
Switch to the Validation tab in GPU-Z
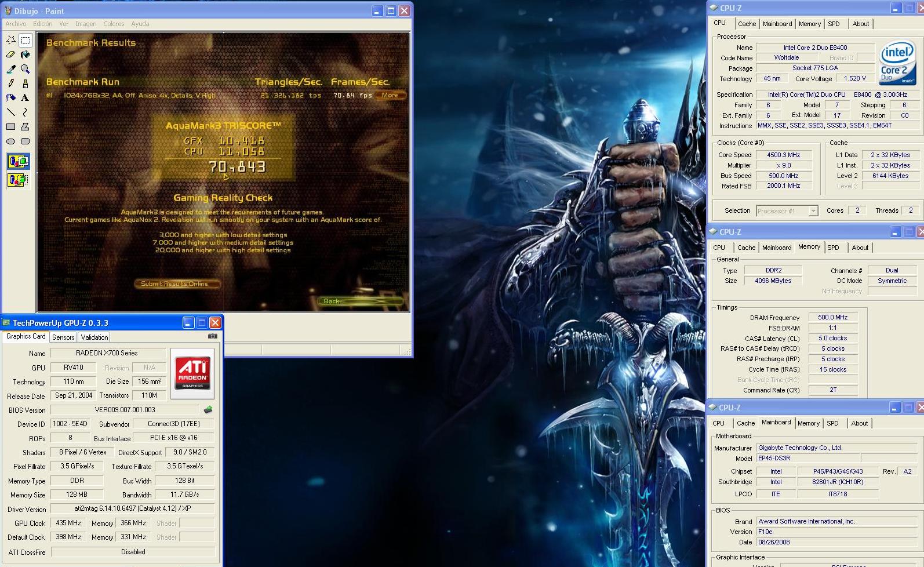click(94, 337)
